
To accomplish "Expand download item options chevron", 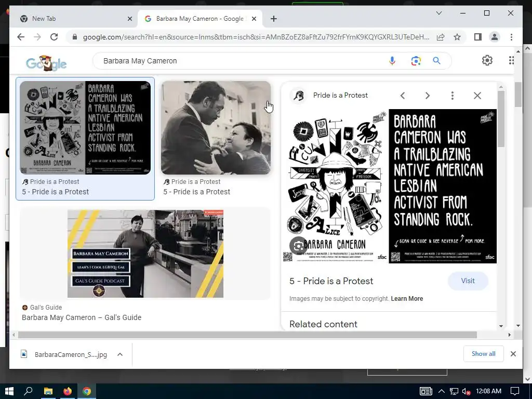I will pyautogui.click(x=120, y=354).
